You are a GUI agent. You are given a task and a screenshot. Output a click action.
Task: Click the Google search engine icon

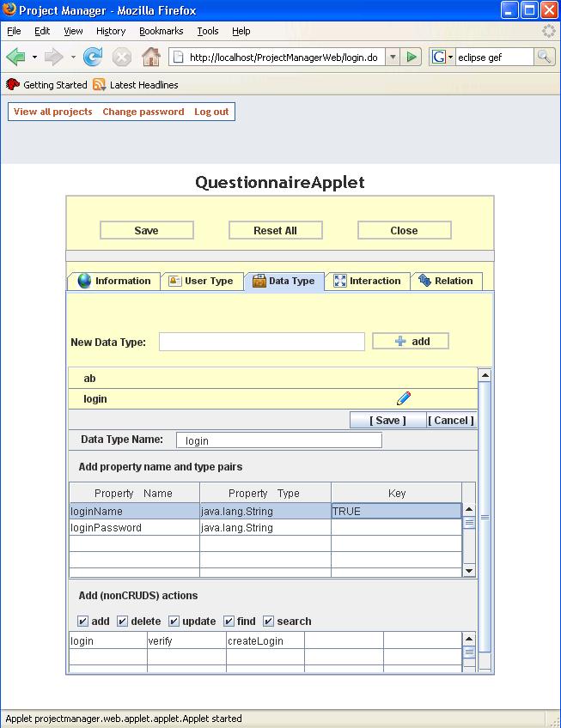point(438,58)
